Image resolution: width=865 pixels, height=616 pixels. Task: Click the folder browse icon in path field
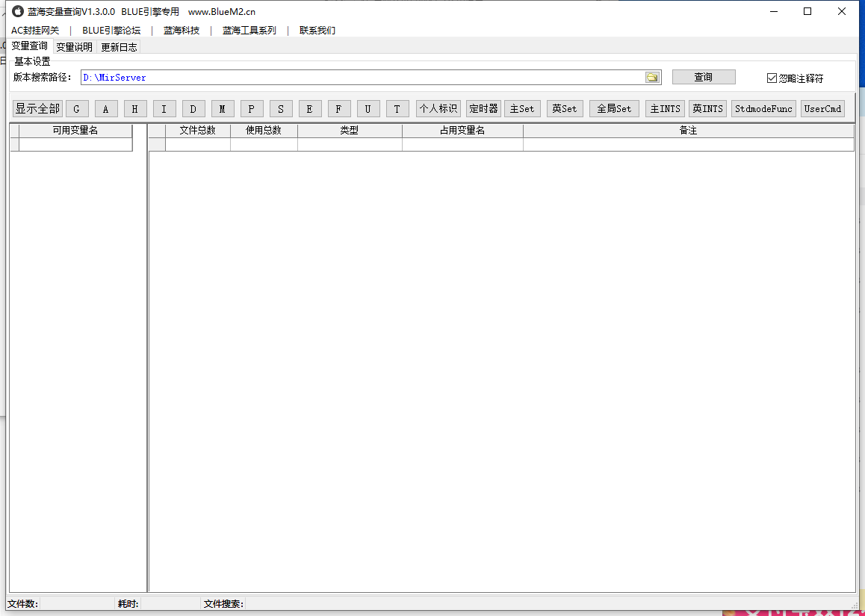tap(652, 78)
